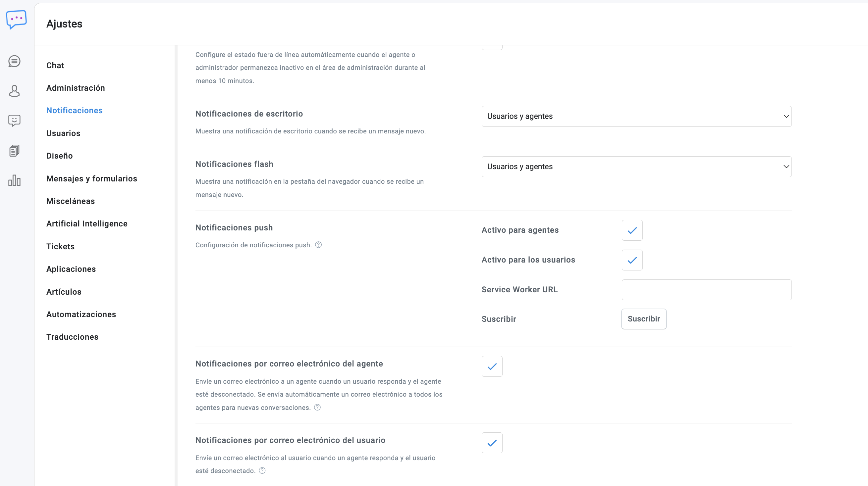The width and height of the screenshot is (868, 486).
Task: Show help for user email notifications
Action: point(262,471)
